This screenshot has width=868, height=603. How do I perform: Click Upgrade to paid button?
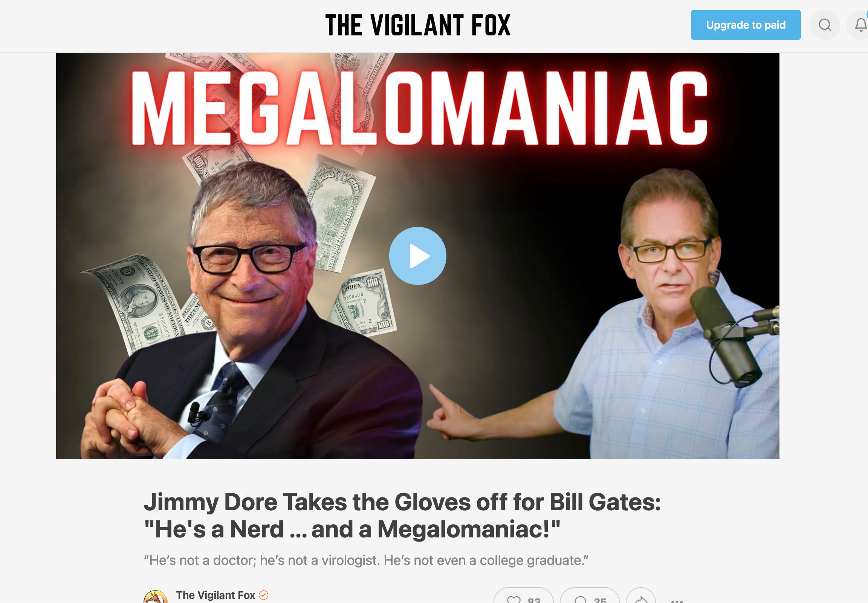point(746,25)
